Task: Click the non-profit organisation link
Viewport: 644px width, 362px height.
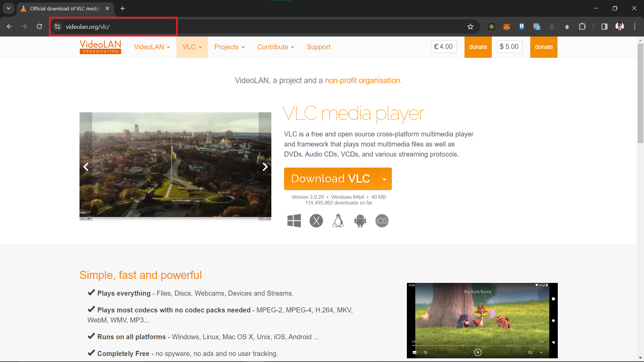Action: tap(362, 80)
